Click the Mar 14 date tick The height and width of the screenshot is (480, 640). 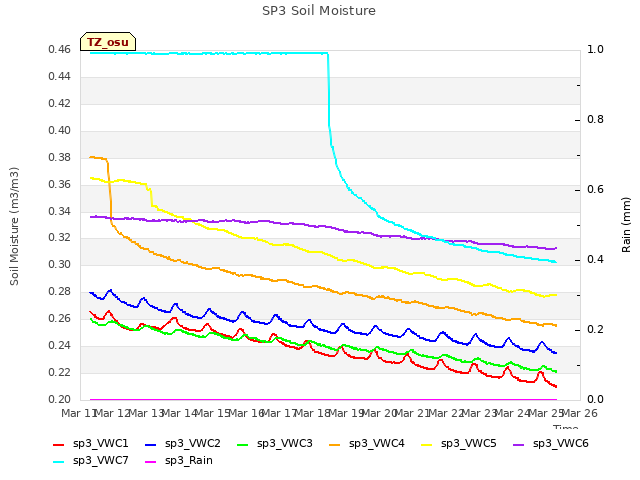[x=180, y=413]
